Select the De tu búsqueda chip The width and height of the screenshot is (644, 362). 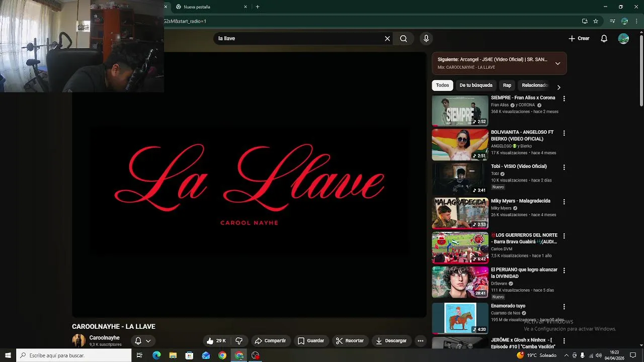[x=475, y=85]
